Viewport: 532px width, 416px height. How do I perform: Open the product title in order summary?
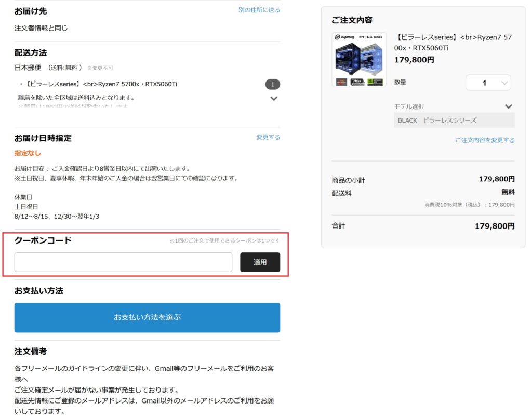coord(453,43)
